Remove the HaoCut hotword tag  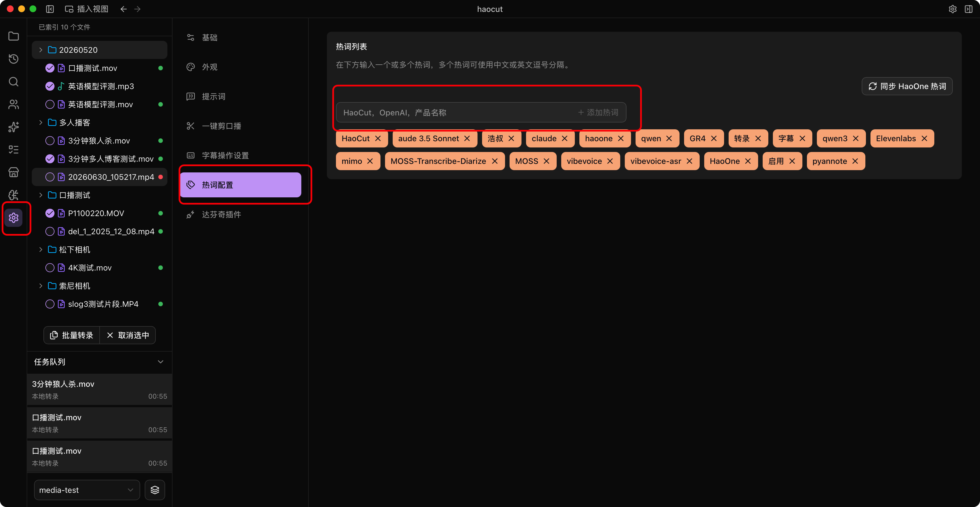378,138
